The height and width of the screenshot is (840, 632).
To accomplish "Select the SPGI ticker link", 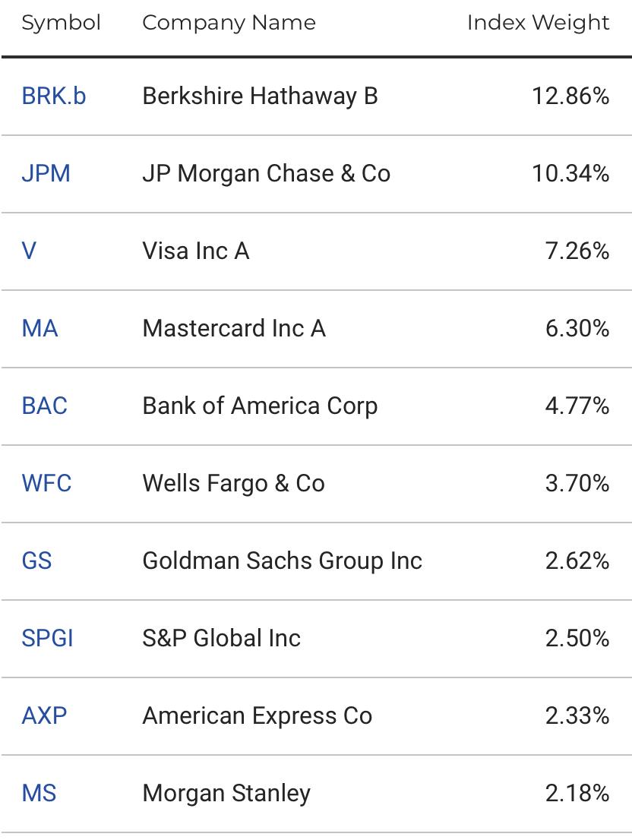I will (47, 638).
